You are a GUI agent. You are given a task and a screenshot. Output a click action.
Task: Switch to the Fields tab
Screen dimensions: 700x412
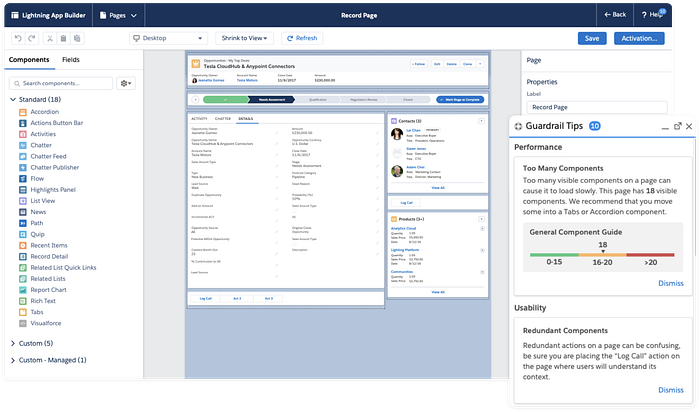pyautogui.click(x=71, y=61)
